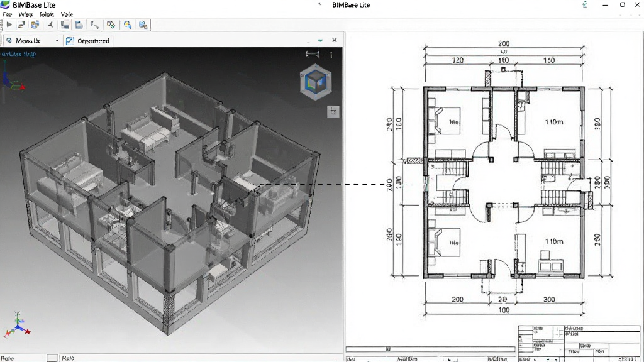Image resolution: width=644 pixels, height=362 pixels.
Task: Click the measure distance icon in 3D viewport
Action: [312, 54]
